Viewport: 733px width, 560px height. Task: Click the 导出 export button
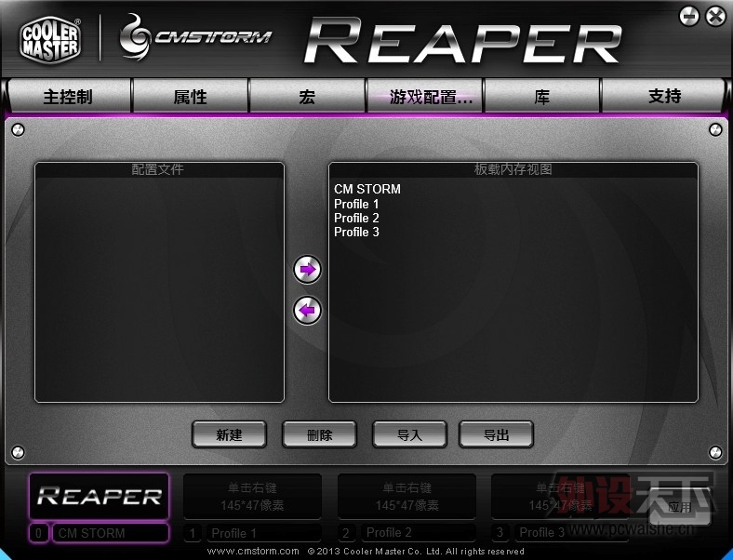pyautogui.click(x=496, y=434)
